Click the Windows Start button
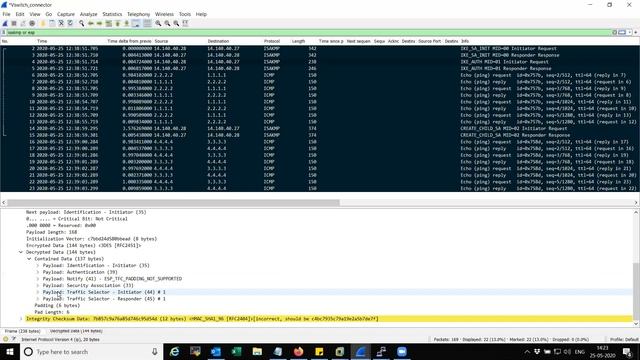The width and height of the screenshot is (640, 360). [10, 351]
